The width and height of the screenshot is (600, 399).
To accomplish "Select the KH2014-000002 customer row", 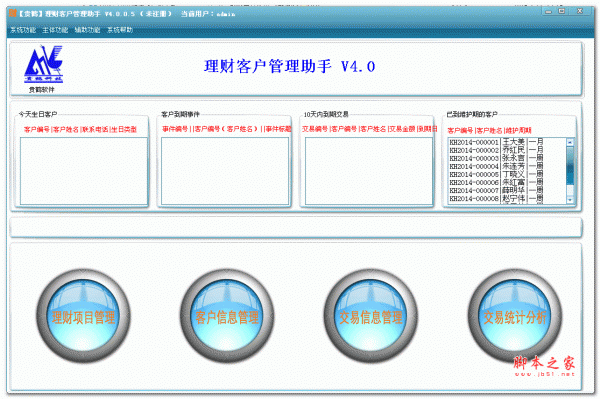I will (x=507, y=150).
